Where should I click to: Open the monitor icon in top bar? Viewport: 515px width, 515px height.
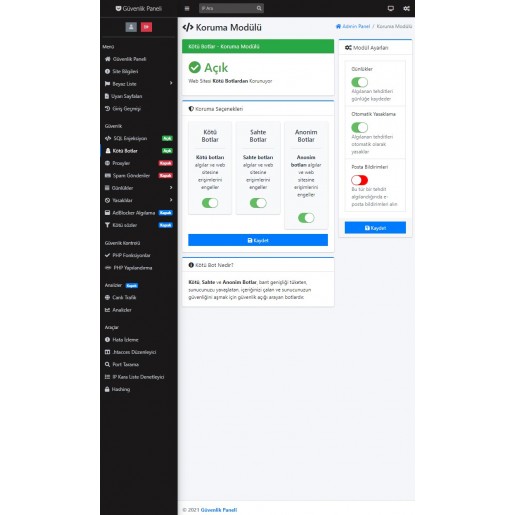tap(391, 8)
